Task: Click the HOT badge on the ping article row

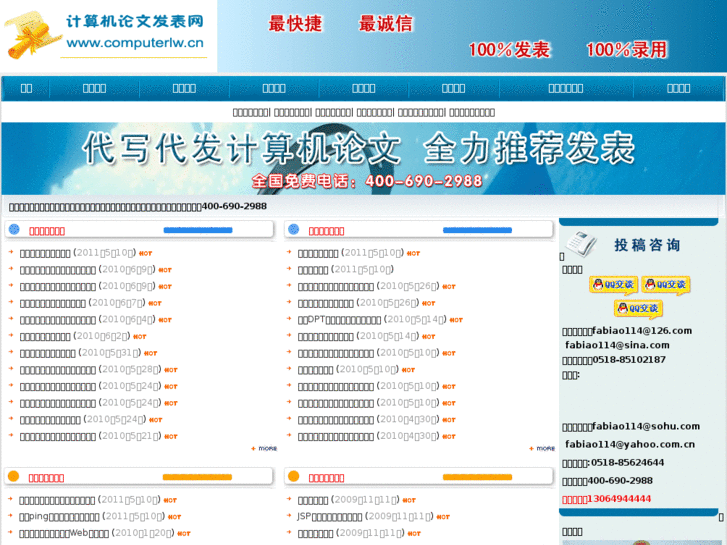Action: pyautogui.click(x=174, y=517)
